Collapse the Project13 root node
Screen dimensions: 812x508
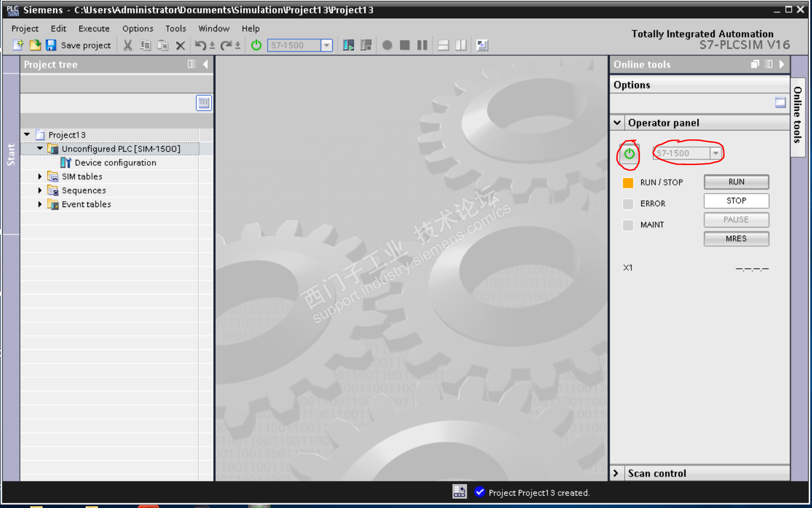tap(27, 135)
